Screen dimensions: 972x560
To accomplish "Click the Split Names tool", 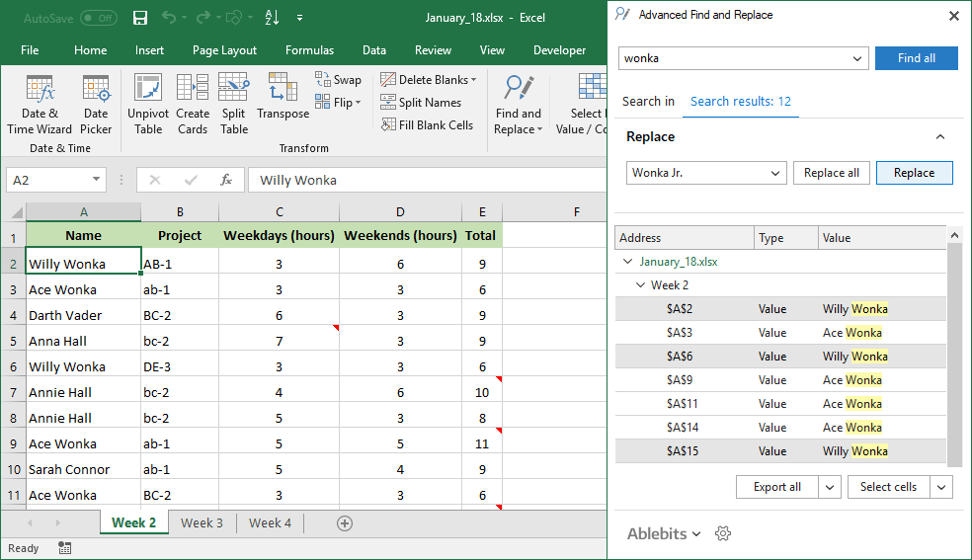I will pos(421,102).
